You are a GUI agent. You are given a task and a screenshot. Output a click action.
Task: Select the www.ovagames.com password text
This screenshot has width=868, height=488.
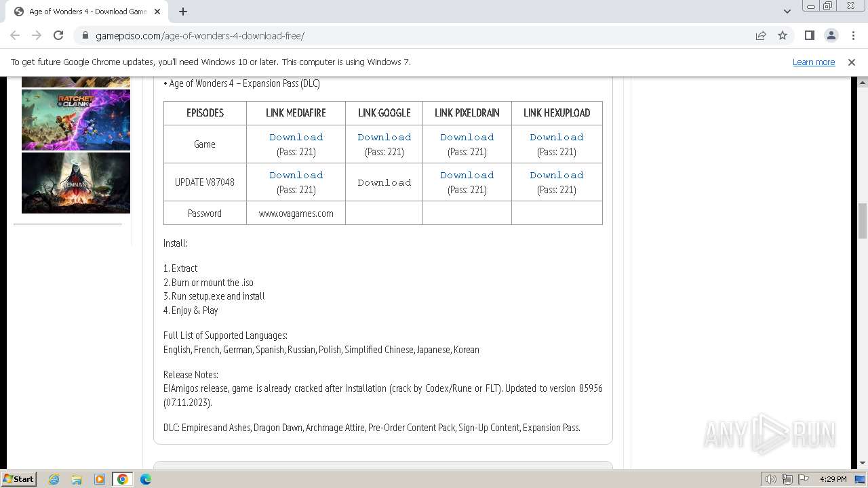point(296,213)
